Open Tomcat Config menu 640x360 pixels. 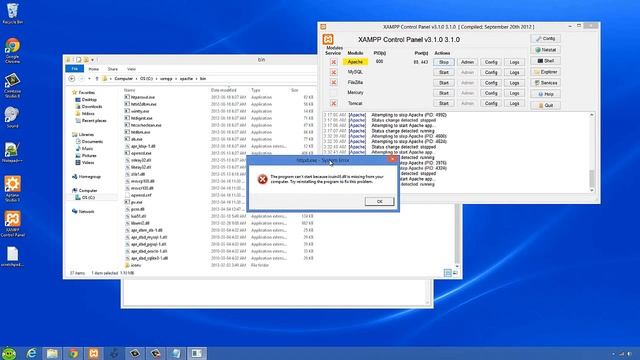(x=491, y=104)
